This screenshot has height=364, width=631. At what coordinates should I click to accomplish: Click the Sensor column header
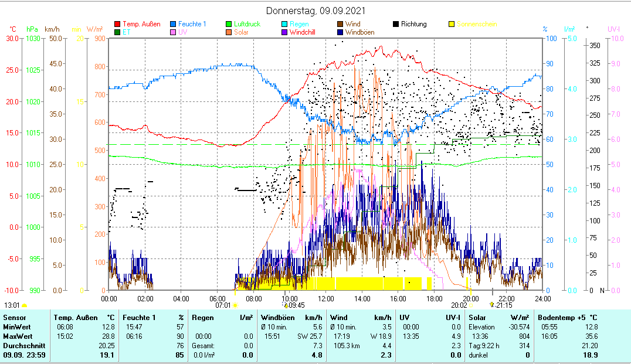(15, 318)
